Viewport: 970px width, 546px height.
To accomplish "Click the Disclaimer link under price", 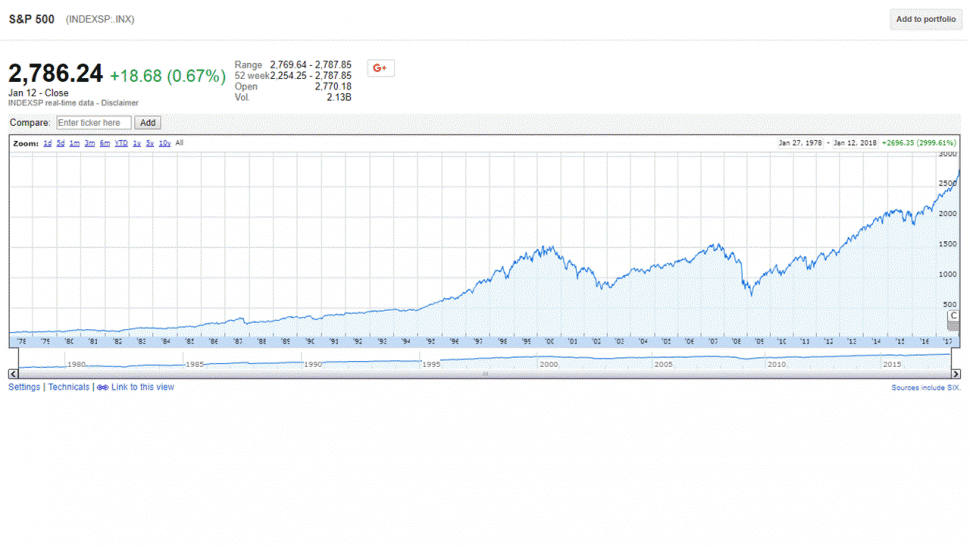I will [x=120, y=103].
